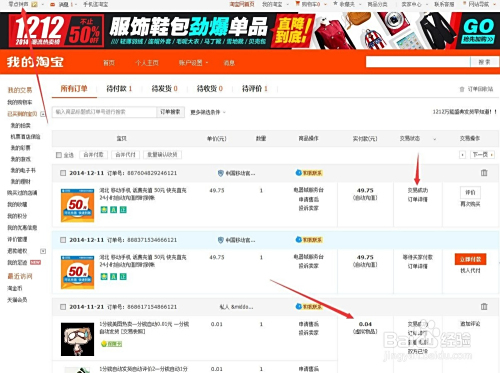Viewport: 500px width, 373px height.
Task: Click the NEW badge beside 我的足迹 in the sidebar
Action: [35, 263]
